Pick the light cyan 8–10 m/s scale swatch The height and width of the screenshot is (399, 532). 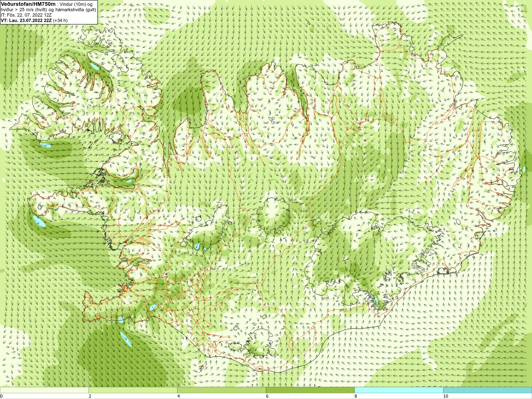point(399,390)
